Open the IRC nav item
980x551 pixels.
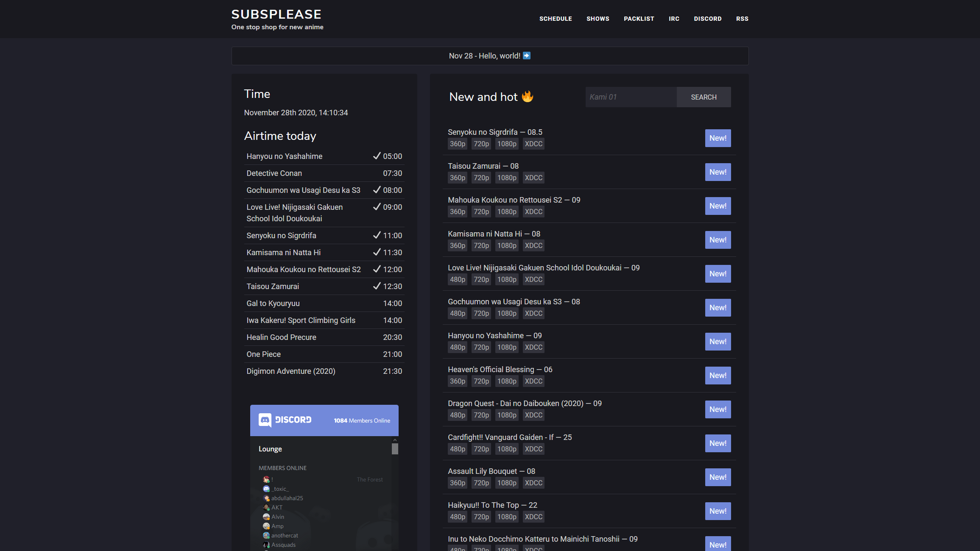674,19
